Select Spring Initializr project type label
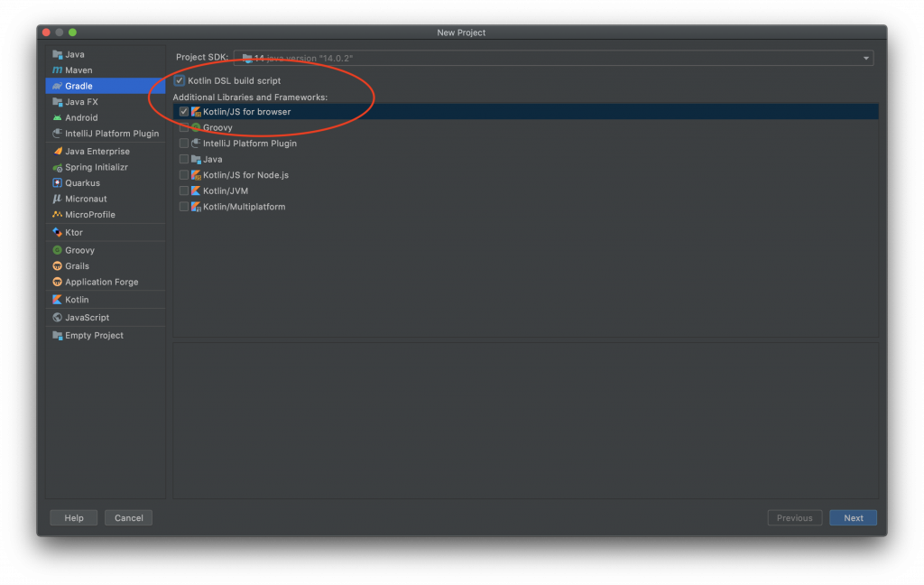 97,168
